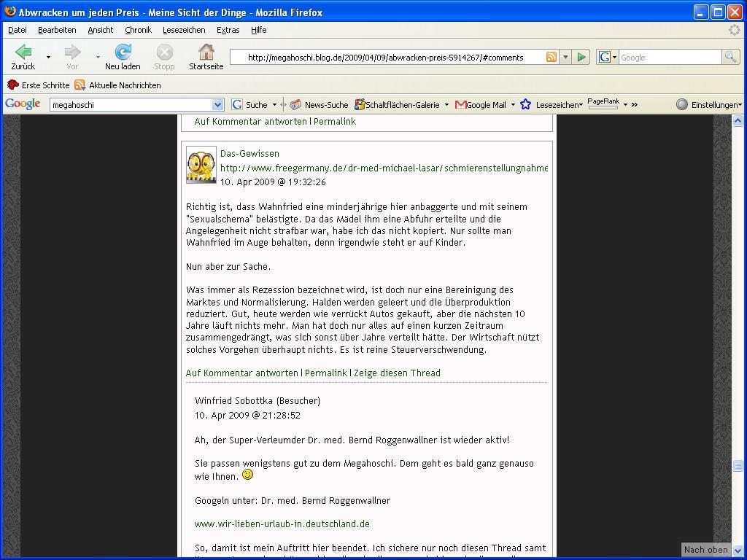Go to Startseite home icon
The width and height of the screenshot is (747, 560).
(x=206, y=52)
